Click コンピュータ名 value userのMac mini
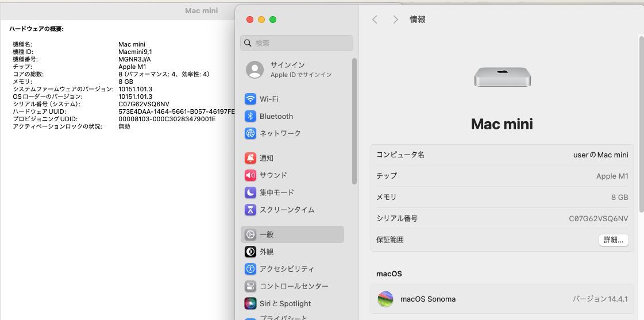This screenshot has width=644, height=320. (x=600, y=155)
